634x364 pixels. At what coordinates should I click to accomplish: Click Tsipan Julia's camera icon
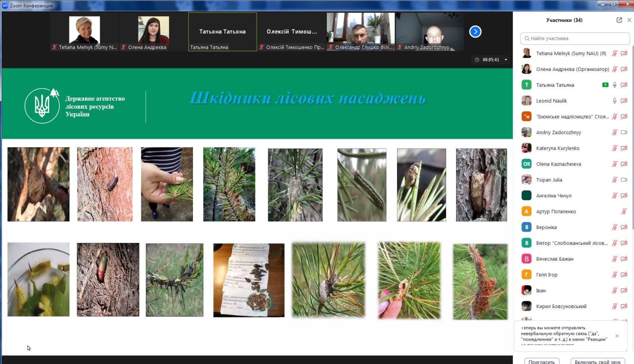[x=624, y=180]
